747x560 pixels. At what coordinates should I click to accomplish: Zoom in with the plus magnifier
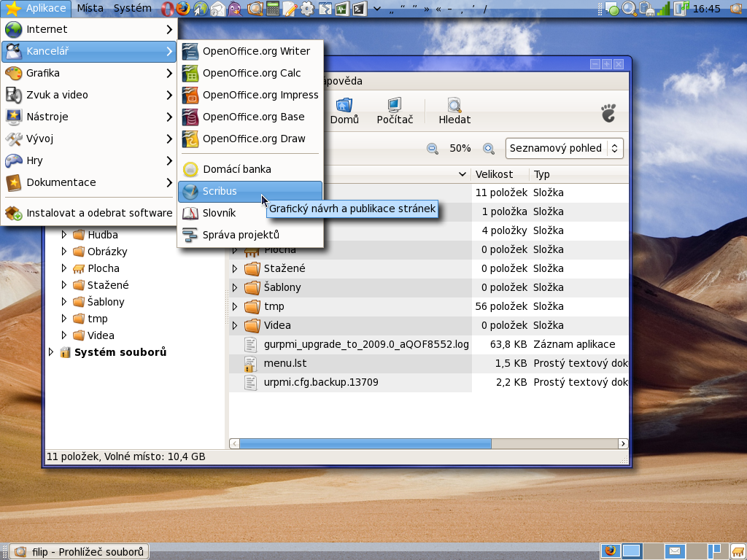488,149
